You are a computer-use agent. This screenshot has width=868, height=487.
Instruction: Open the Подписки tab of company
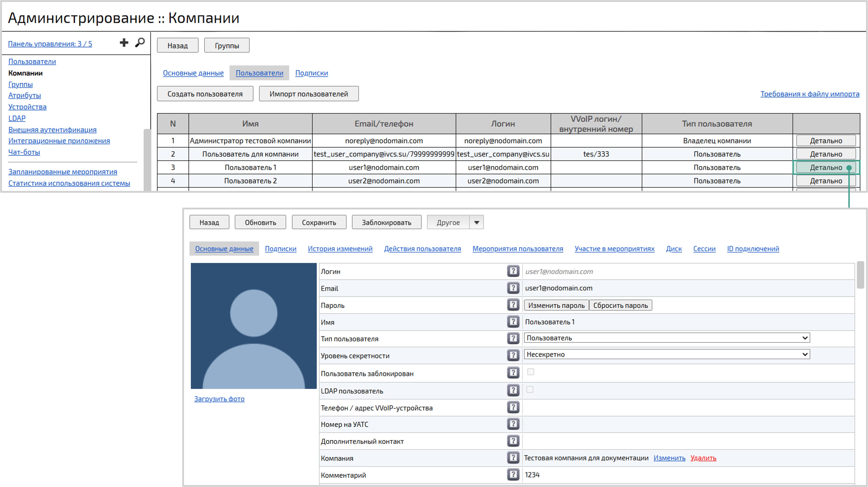click(x=311, y=73)
